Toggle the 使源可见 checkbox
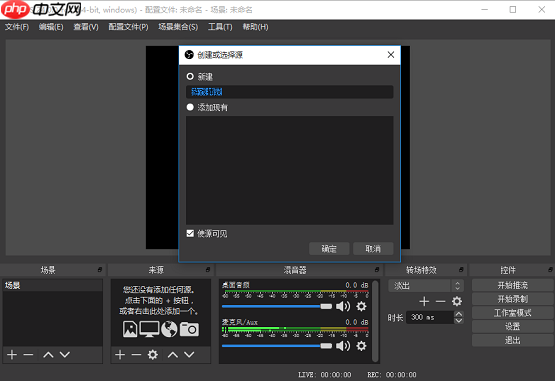Screen dimensions: 555x381 coord(190,233)
